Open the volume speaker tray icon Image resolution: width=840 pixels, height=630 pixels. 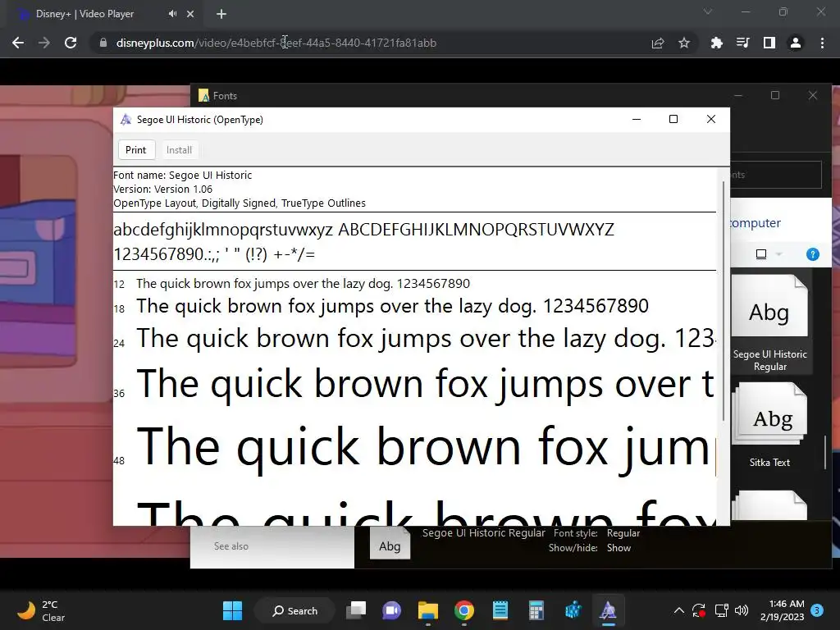click(742, 610)
